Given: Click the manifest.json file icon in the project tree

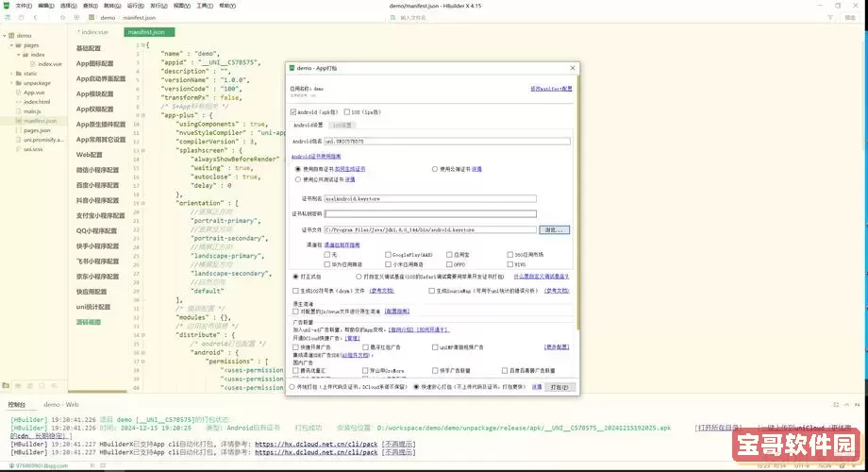Looking at the screenshot, I should (x=19, y=121).
